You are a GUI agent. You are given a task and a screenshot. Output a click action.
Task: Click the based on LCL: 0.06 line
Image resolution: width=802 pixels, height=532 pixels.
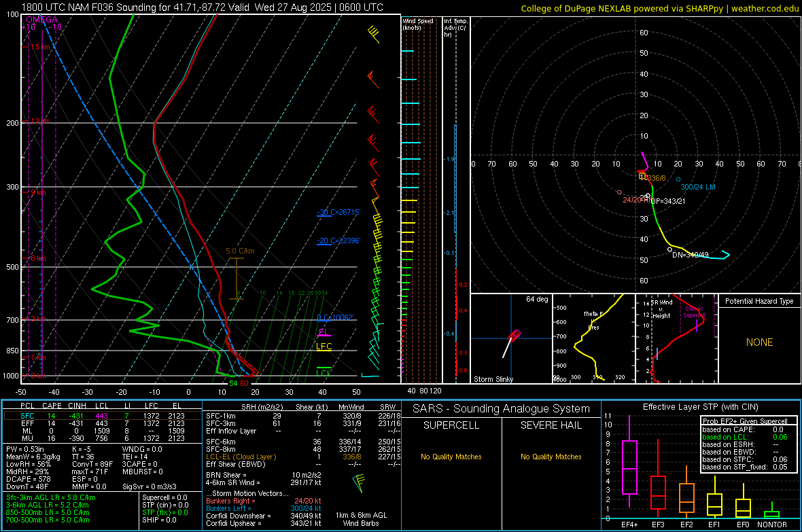coord(745,438)
